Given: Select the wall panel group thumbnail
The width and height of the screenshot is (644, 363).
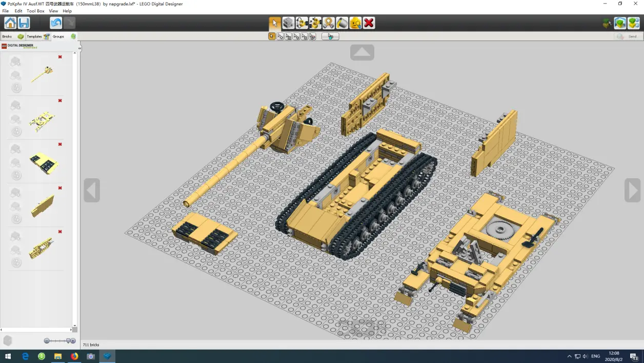Looking at the screenshot, I should pos(42,248).
